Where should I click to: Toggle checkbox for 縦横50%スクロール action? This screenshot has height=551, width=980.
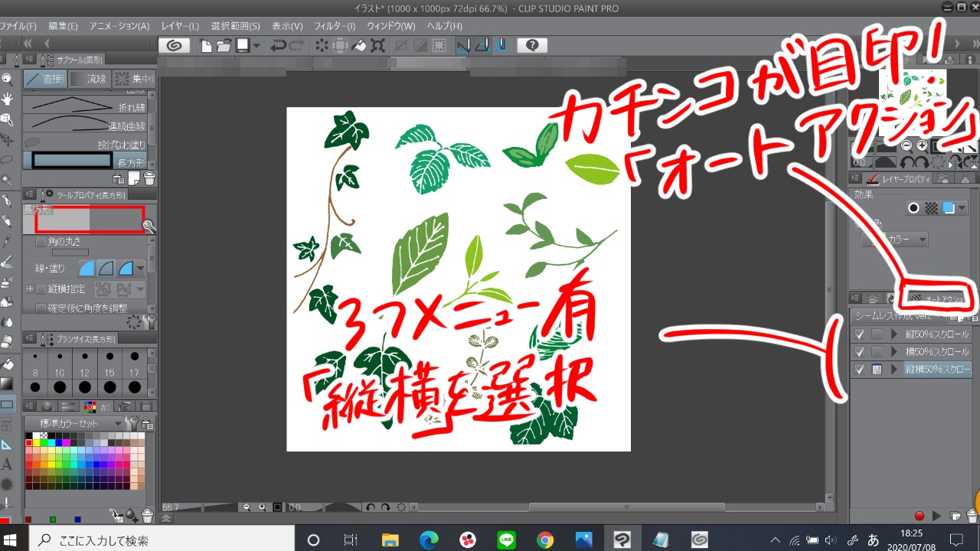coord(859,370)
